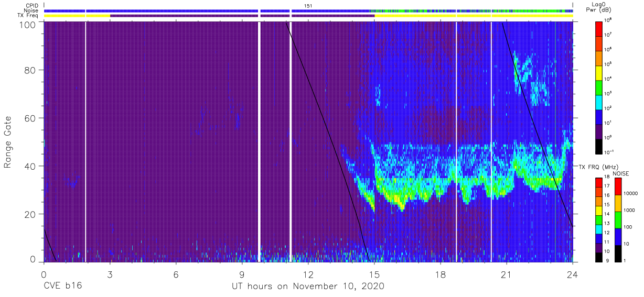Click the CPID value '151'
The width and height of the screenshot is (644, 297).
tap(308, 6)
